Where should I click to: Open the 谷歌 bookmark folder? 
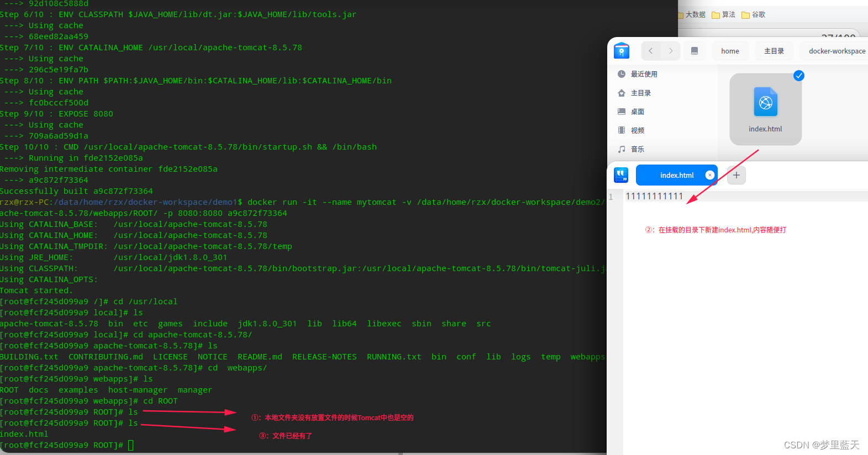click(754, 14)
